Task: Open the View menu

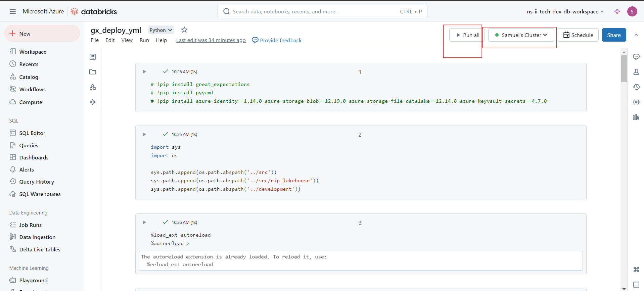Action: click(127, 40)
